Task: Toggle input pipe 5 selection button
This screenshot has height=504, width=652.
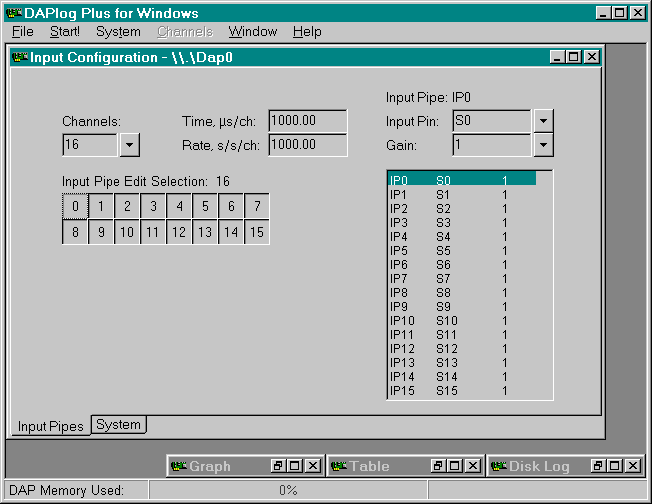Action: (x=205, y=206)
